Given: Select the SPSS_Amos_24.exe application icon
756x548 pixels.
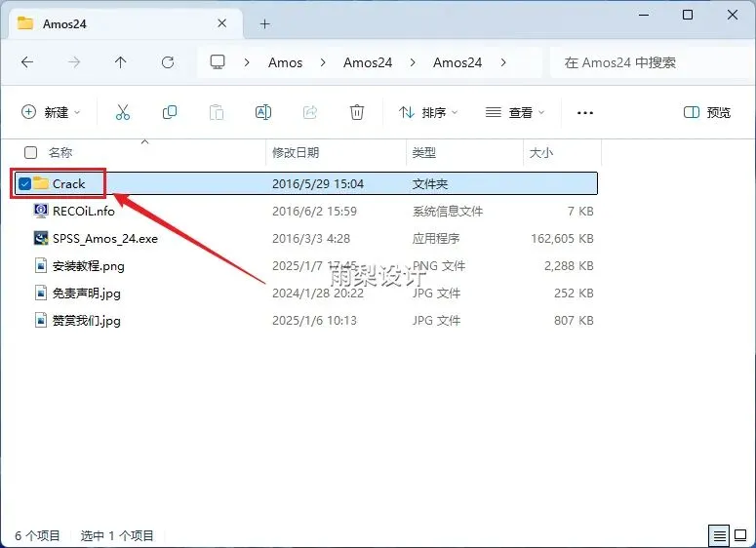Looking at the screenshot, I should tap(41, 238).
